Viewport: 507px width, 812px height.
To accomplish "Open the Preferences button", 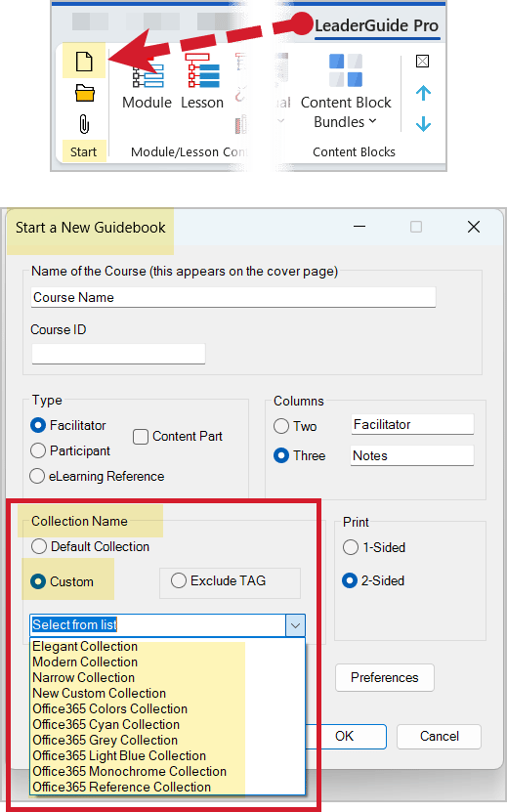I will [x=385, y=677].
